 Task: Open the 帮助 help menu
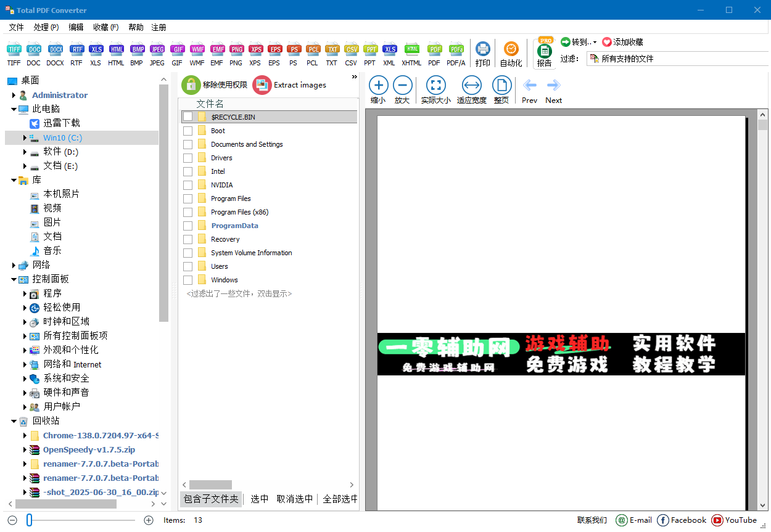coord(136,27)
